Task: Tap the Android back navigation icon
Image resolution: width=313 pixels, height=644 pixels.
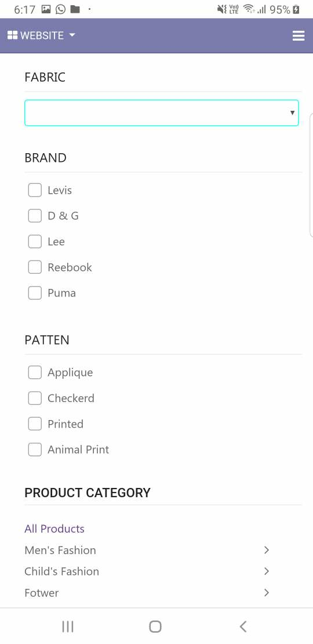Action: click(x=243, y=627)
